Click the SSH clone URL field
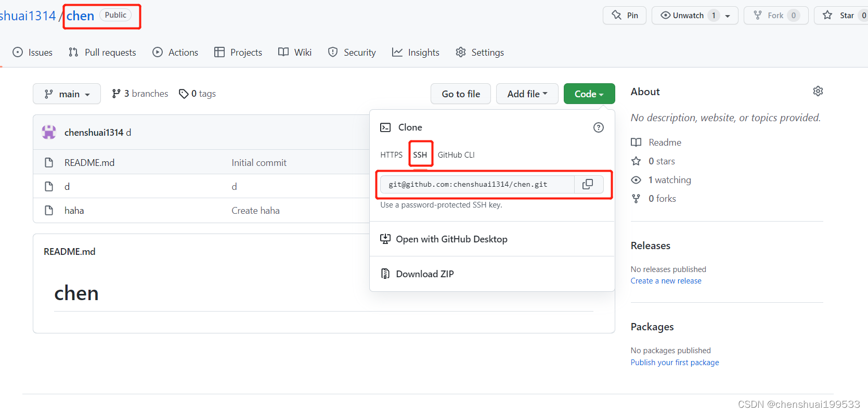 [477, 184]
